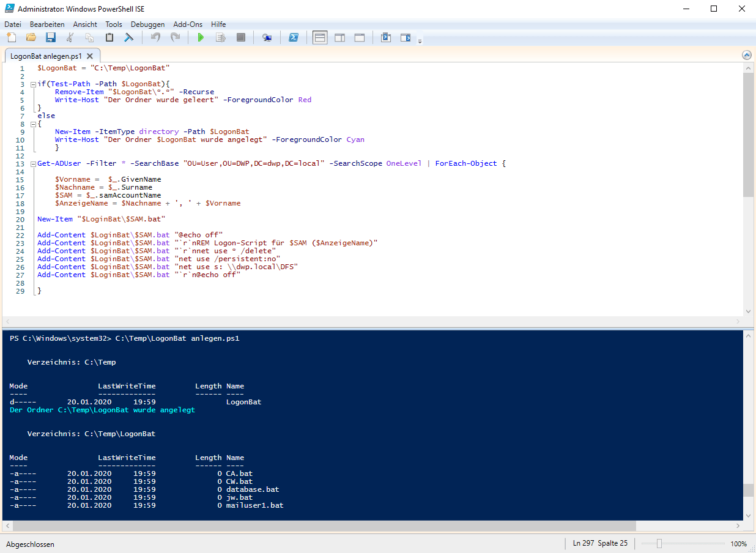Collapse the if block at line 3
Viewport: 756px width, 553px height.
(x=32, y=84)
